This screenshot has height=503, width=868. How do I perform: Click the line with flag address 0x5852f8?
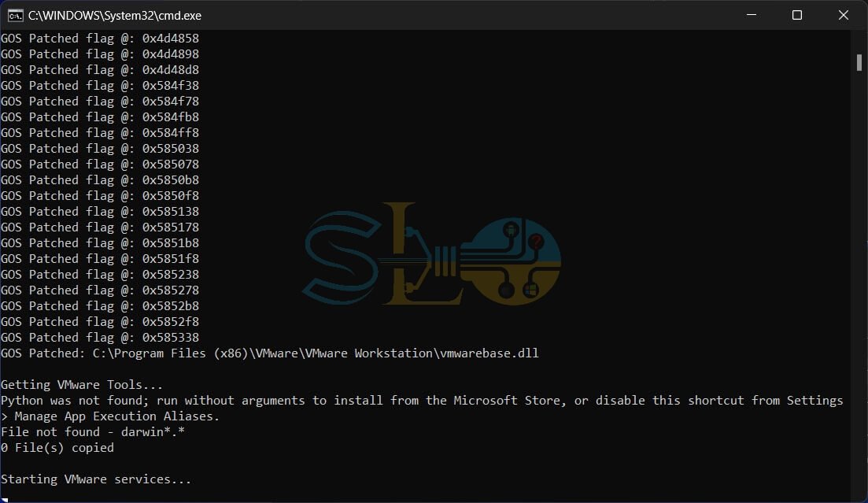click(100, 321)
